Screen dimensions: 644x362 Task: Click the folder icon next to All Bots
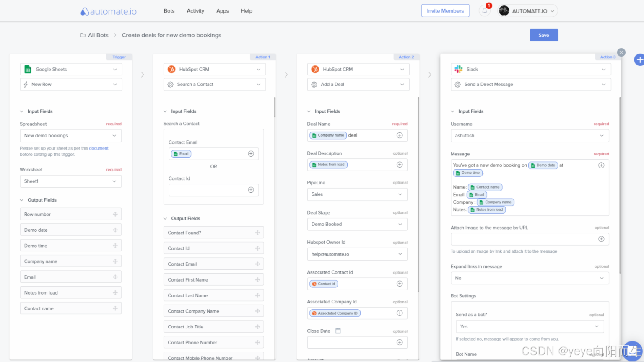click(x=83, y=35)
